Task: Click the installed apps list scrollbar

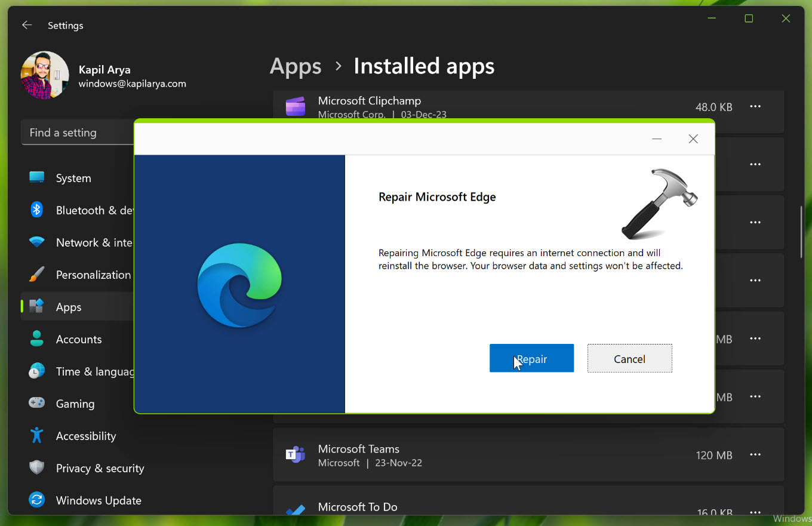Action: [x=801, y=233]
